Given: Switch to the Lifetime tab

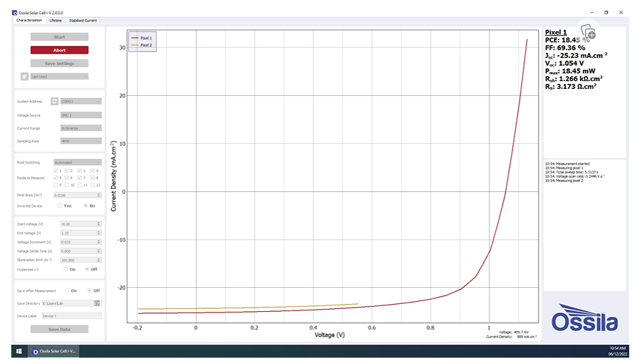Looking at the screenshot, I should [56, 20].
